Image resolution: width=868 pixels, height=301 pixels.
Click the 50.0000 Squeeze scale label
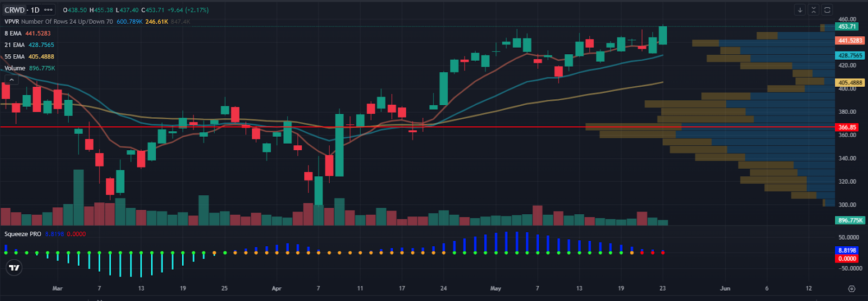pos(848,237)
